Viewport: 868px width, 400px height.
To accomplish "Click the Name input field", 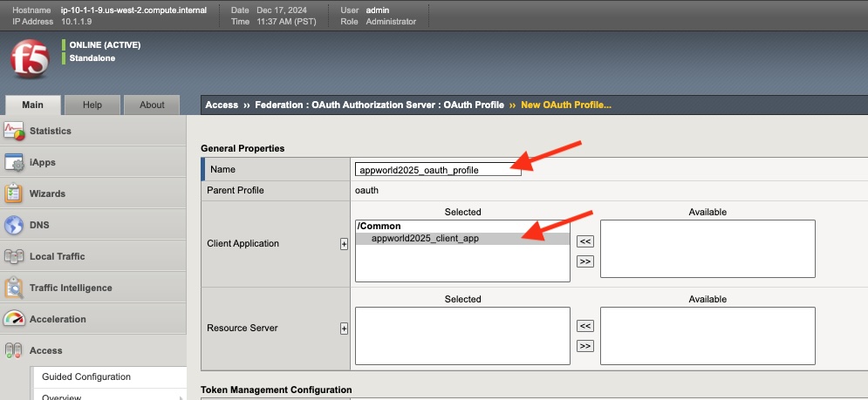I will [x=438, y=170].
